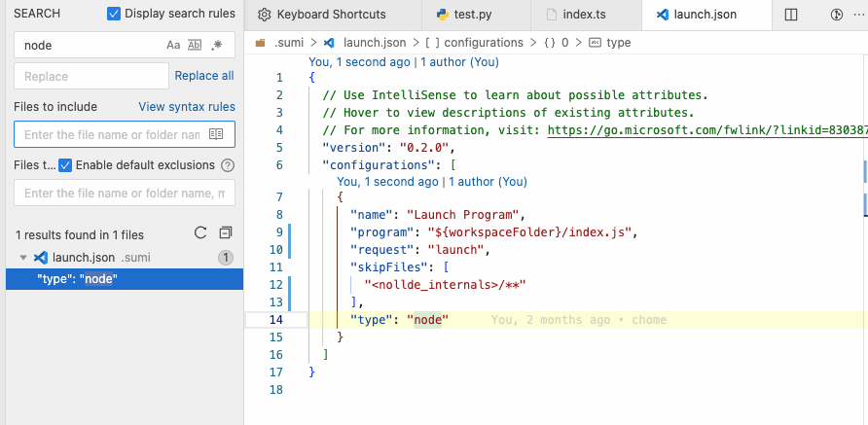Click '1 results found in 1 files' text
Viewport: 868px width, 425px height.
80,235
